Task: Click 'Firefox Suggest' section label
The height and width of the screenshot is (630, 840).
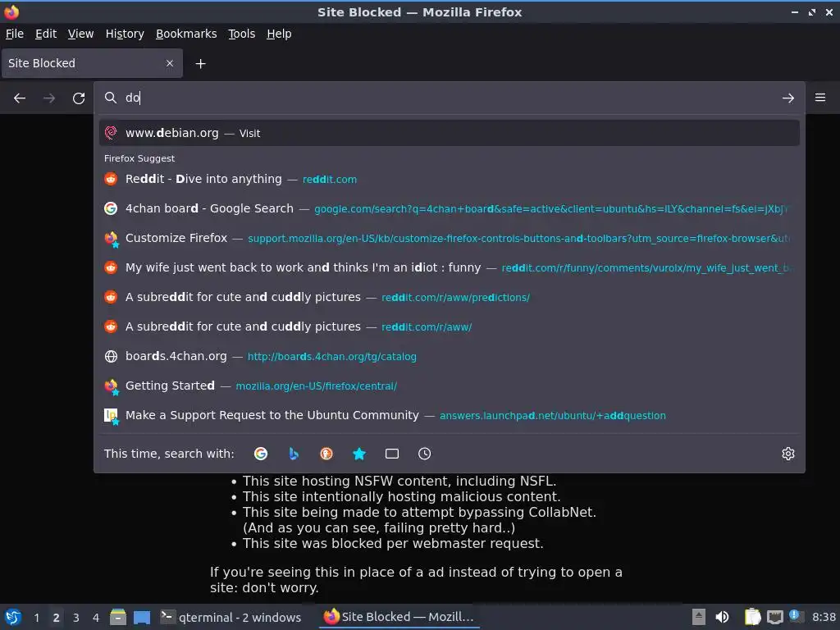Action: 139,158
